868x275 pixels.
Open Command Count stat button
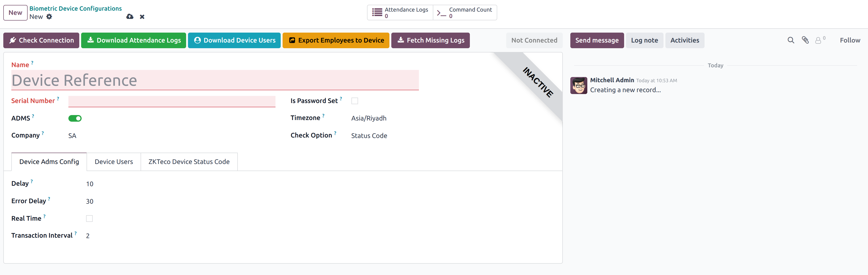(x=465, y=13)
